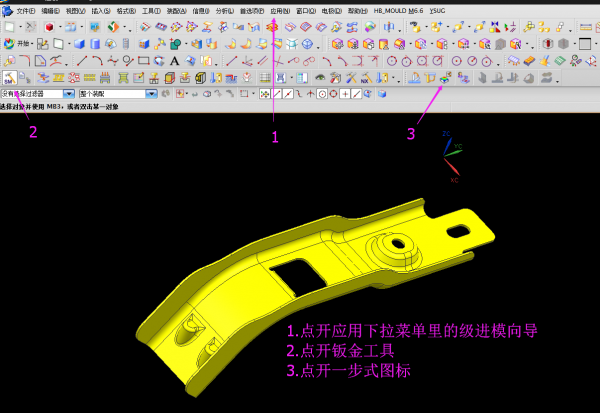Open dropdown arrow beside blue-yellow bend icon
This screenshot has height=413, width=600.
393,78
